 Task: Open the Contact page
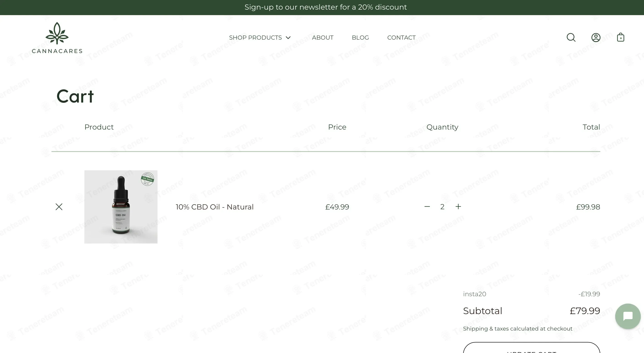pos(401,38)
